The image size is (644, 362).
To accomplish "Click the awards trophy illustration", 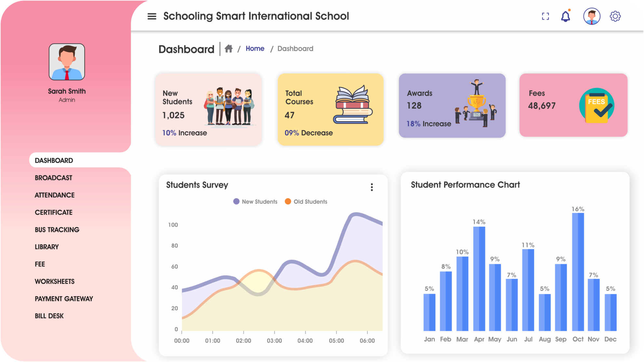I will 476,103.
